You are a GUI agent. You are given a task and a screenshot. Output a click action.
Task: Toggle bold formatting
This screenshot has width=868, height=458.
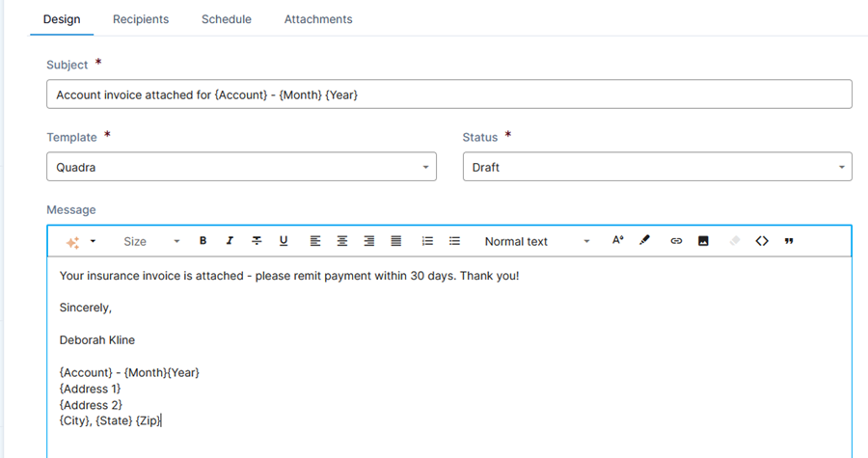[203, 241]
